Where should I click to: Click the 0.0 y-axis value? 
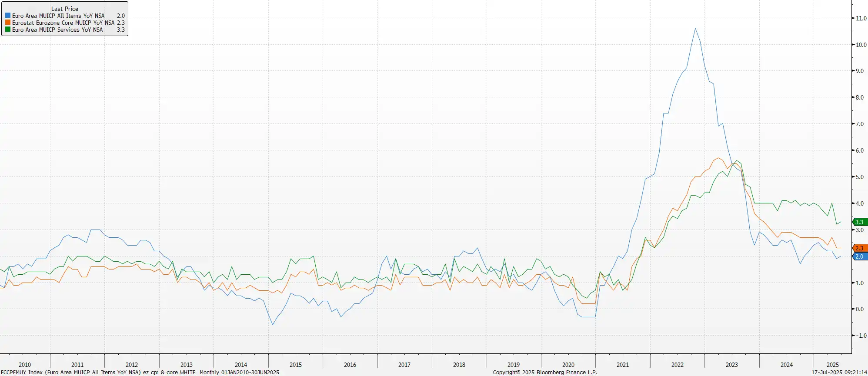[x=860, y=309]
